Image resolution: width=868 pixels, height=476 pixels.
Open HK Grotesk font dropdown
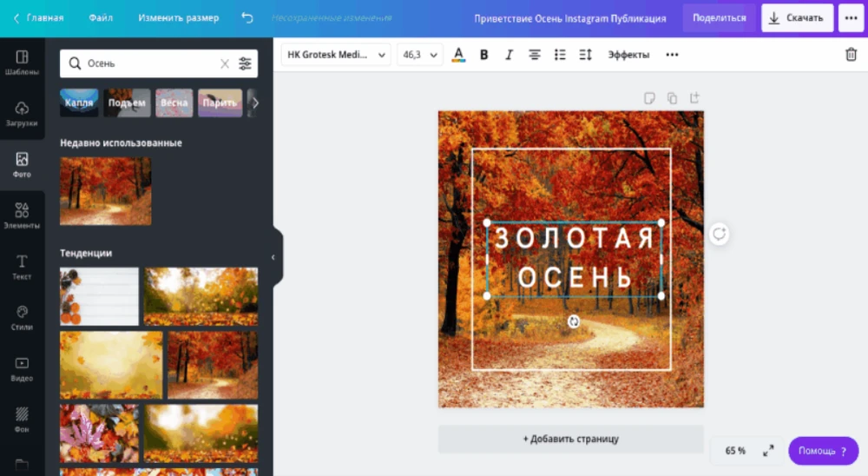pyautogui.click(x=337, y=55)
